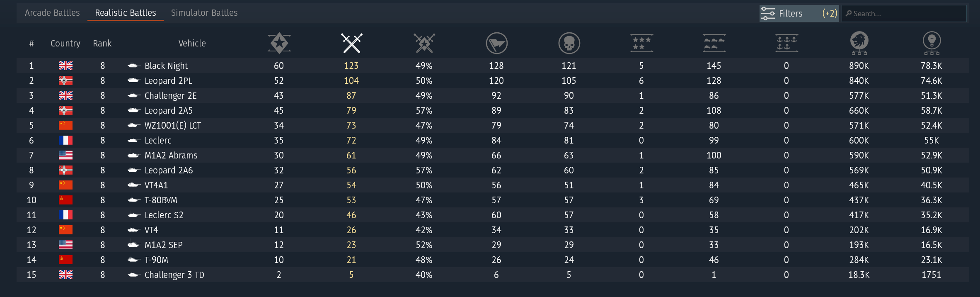The height and width of the screenshot is (297, 980).
Task: Click the flag circle respawns column icon
Action: pos(496,43)
